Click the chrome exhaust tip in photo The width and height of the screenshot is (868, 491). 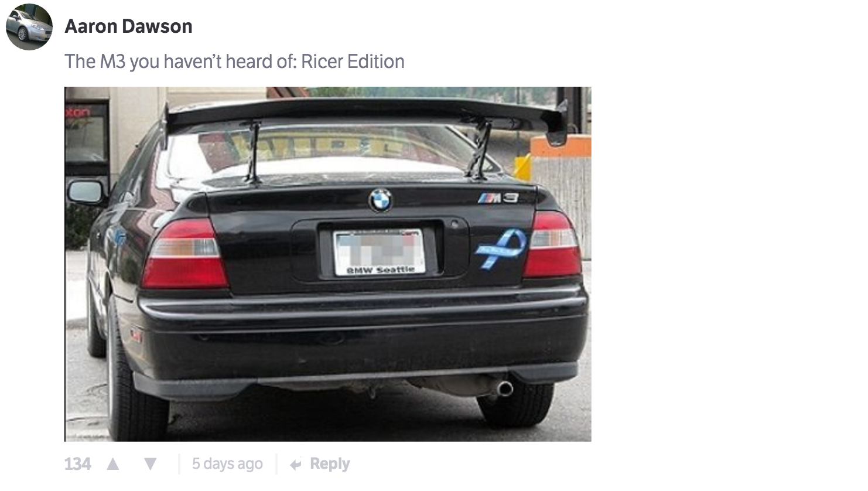pos(504,388)
